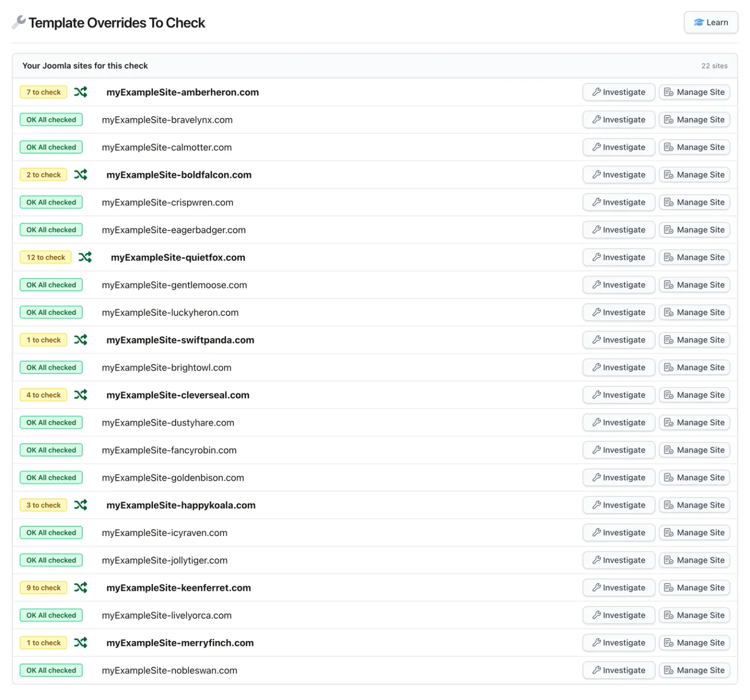The image size is (750, 700).
Task: Investigate myExampleSite-quietfox.com overrides
Action: point(619,257)
